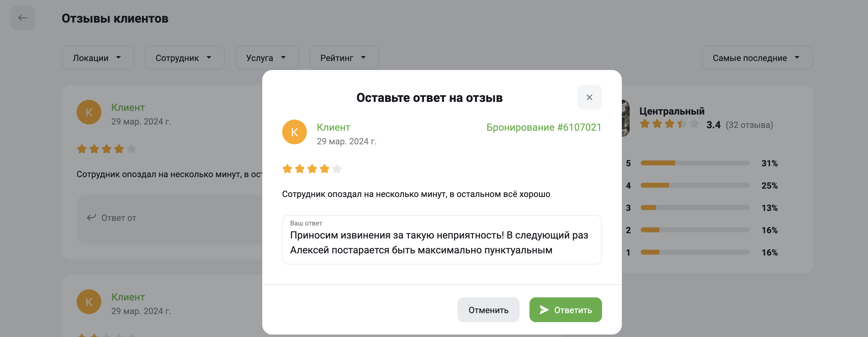Click the Ваш ответ text field
The width and height of the screenshot is (868, 337).
[x=442, y=240]
